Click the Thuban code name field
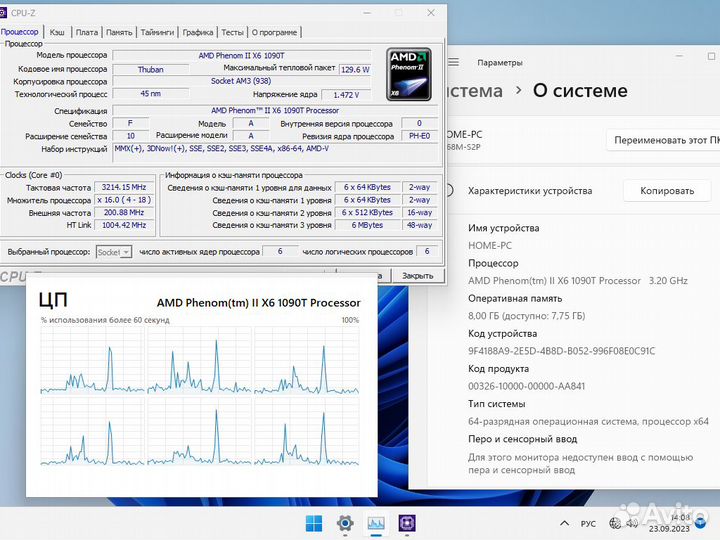Viewport: 720px width, 540px height. point(151,69)
